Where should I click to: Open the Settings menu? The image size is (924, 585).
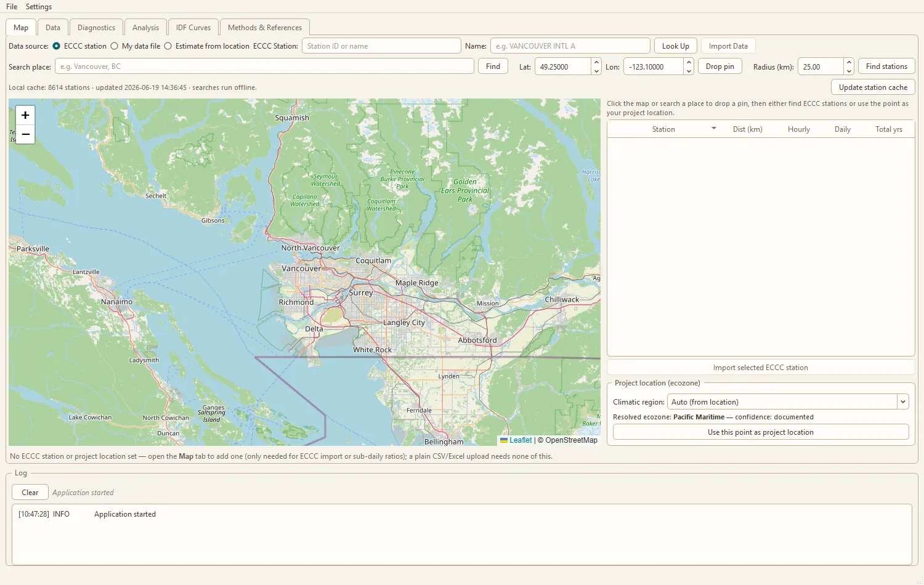point(39,7)
